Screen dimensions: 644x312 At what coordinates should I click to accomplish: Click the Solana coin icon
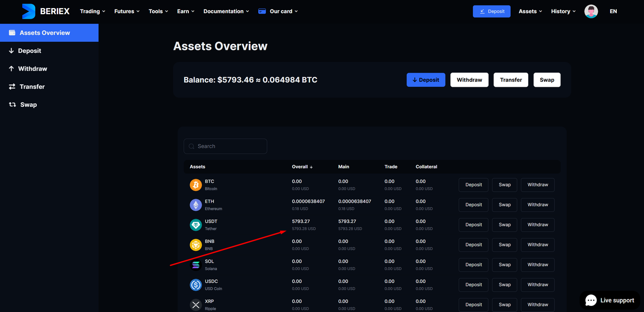(x=196, y=265)
